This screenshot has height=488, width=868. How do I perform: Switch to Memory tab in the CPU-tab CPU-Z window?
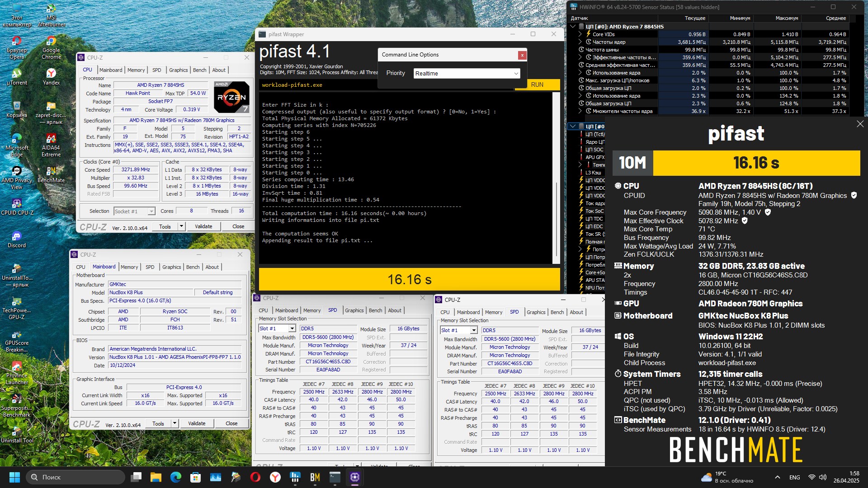(136, 70)
